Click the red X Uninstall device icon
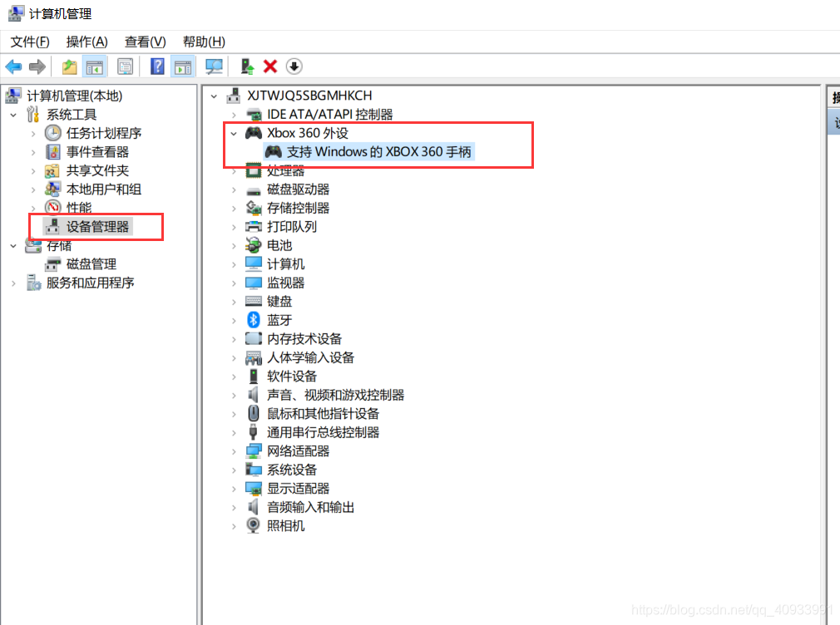 [x=270, y=66]
